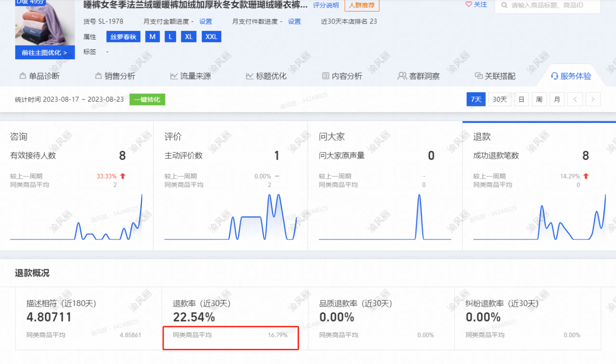
Task: Click the search magnifier icon
Action: pos(504,5)
